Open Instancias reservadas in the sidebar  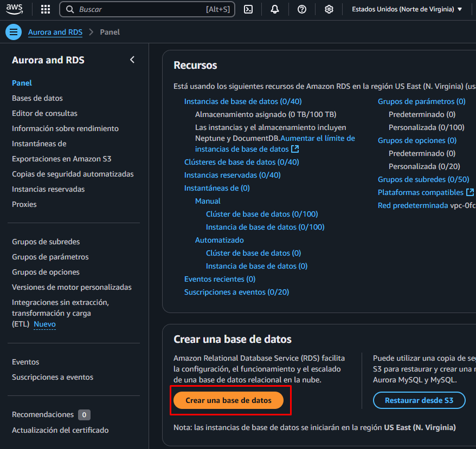(x=48, y=189)
